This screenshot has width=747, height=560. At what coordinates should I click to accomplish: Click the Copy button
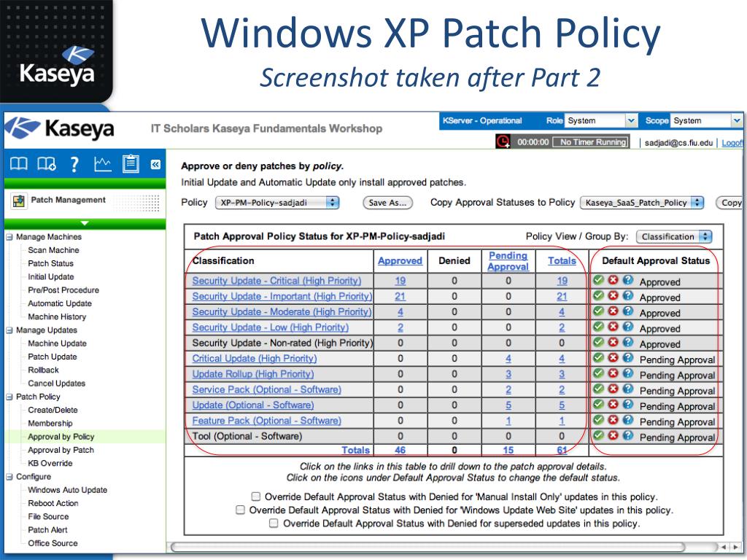[x=731, y=203]
